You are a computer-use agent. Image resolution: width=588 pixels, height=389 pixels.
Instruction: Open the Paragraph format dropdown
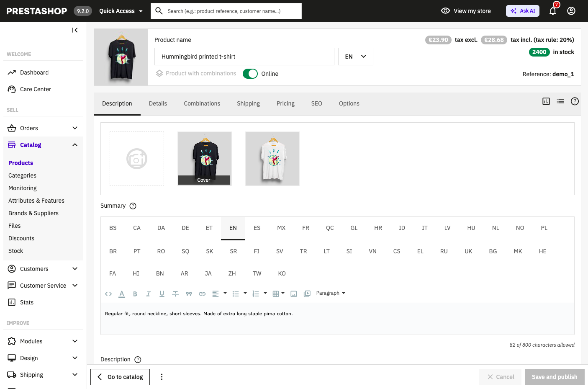pos(331,293)
